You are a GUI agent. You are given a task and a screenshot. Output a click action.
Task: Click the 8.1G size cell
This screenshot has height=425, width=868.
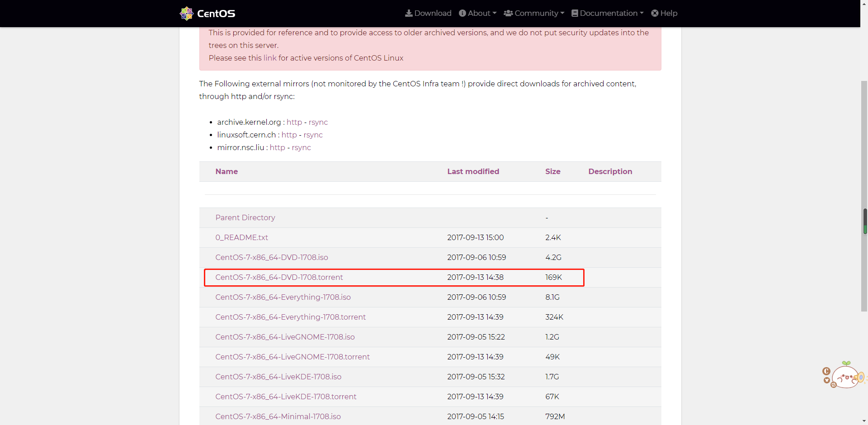click(x=552, y=297)
